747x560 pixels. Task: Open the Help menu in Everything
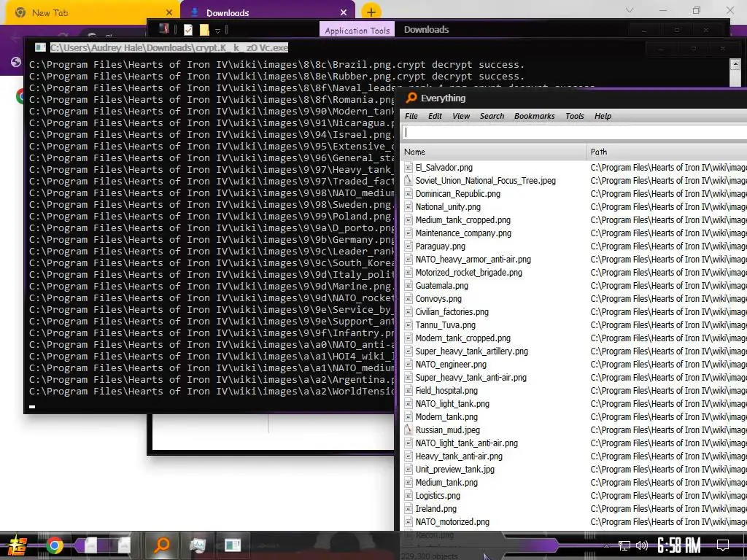[603, 116]
